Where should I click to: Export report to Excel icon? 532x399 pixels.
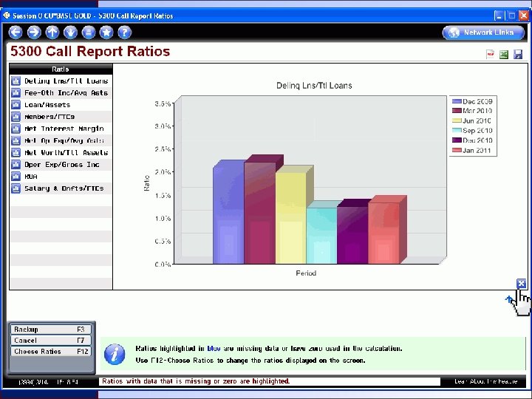[x=504, y=54]
